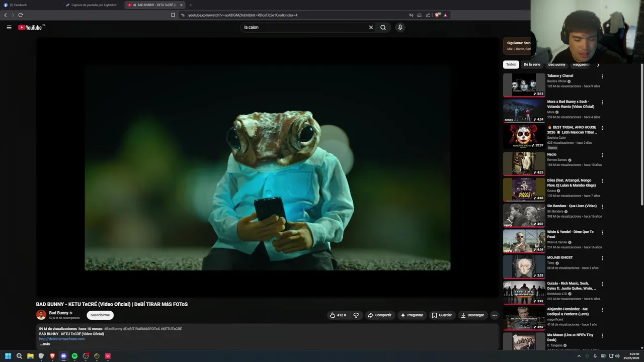Open the Tabaco y Chanel thumbnail
This screenshot has height=362, width=644.
coord(524,85)
